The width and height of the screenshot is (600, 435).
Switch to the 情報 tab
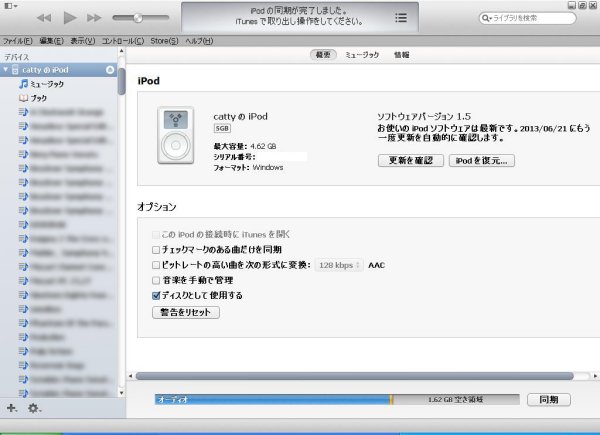click(401, 55)
